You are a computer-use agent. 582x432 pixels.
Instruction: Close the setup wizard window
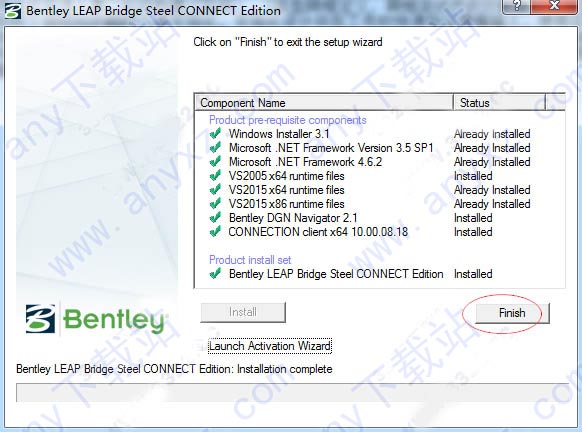coord(554,6)
